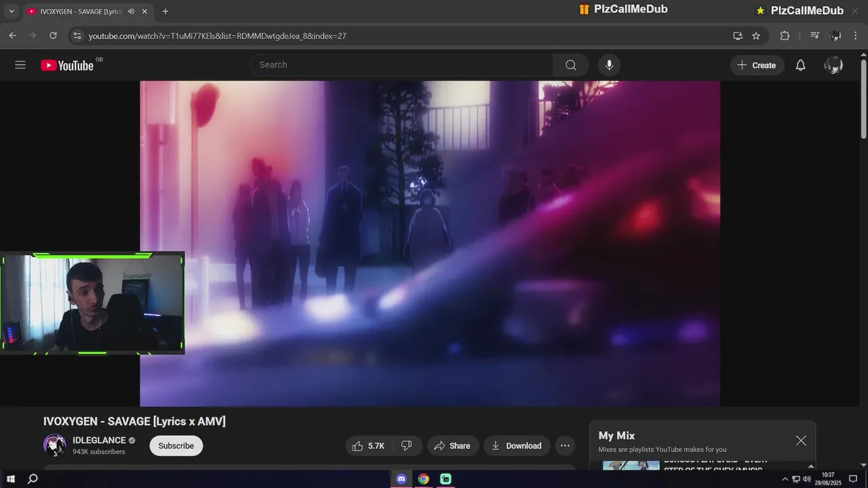This screenshot has height=488, width=868.
Task: Open network status tray icon
Action: point(796,479)
